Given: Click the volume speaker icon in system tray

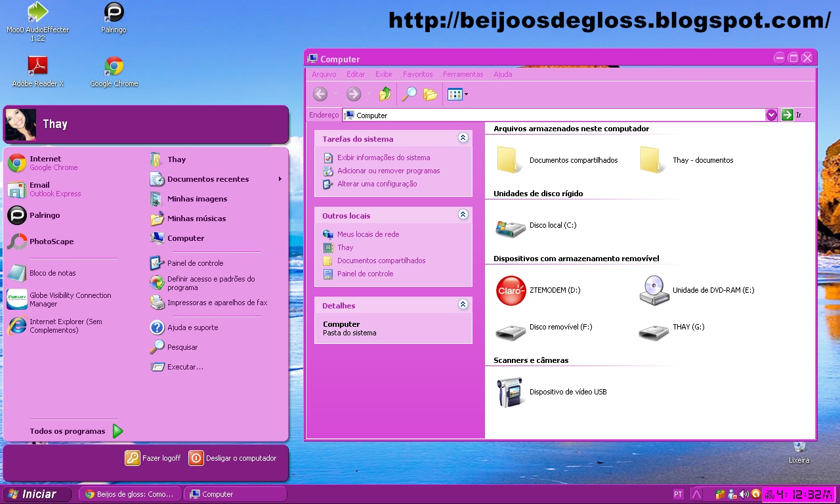Looking at the screenshot, I should 745,494.
